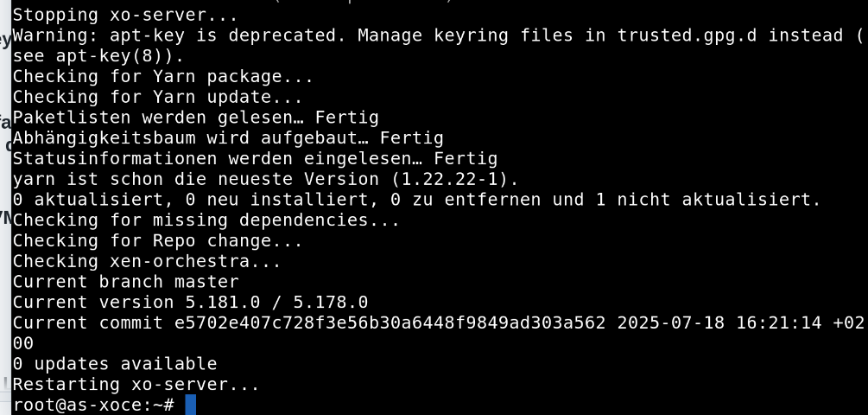Click the 'Current branch master' line
Image resolution: width=868 pixels, height=415 pixels.
(x=125, y=282)
